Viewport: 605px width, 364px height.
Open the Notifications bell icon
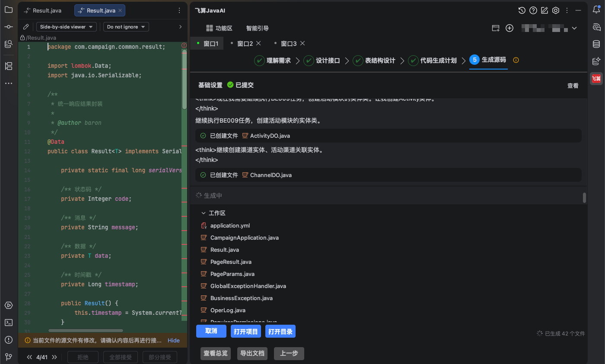[x=596, y=9]
